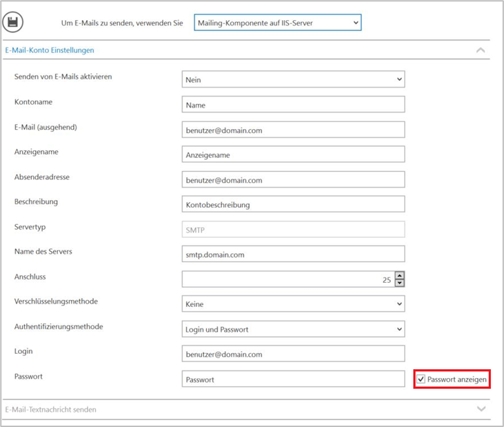Click the E-Mail-Konto Einstellungen header

click(50, 50)
